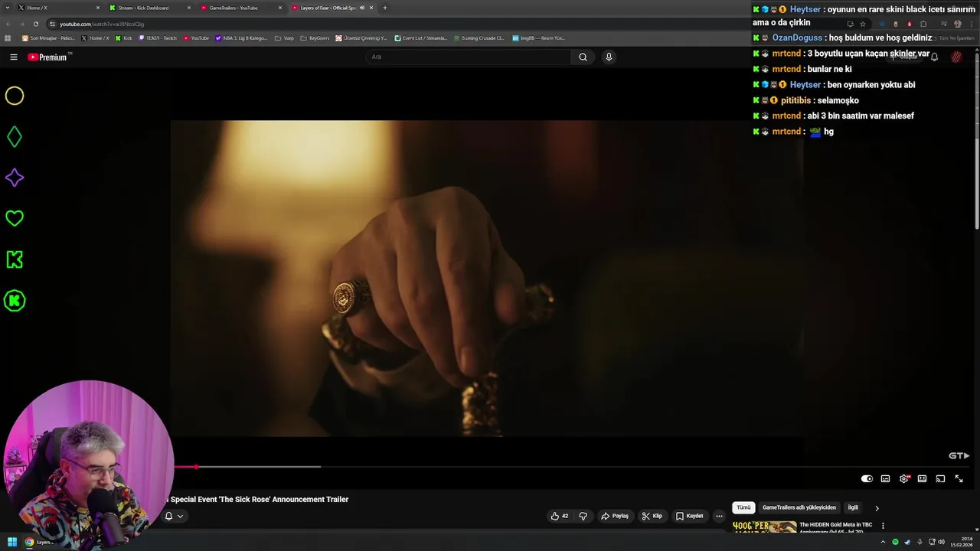Select the 'İlgili' filter chip

[x=852, y=507]
